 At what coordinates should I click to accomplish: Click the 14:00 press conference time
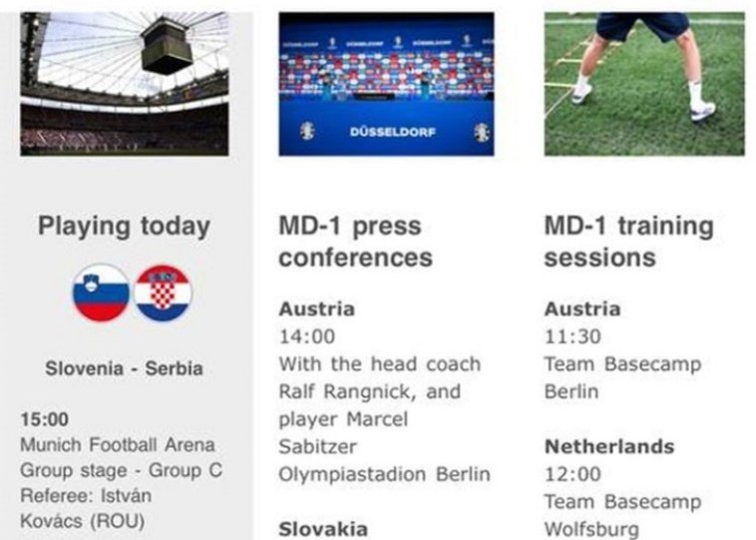[307, 336]
